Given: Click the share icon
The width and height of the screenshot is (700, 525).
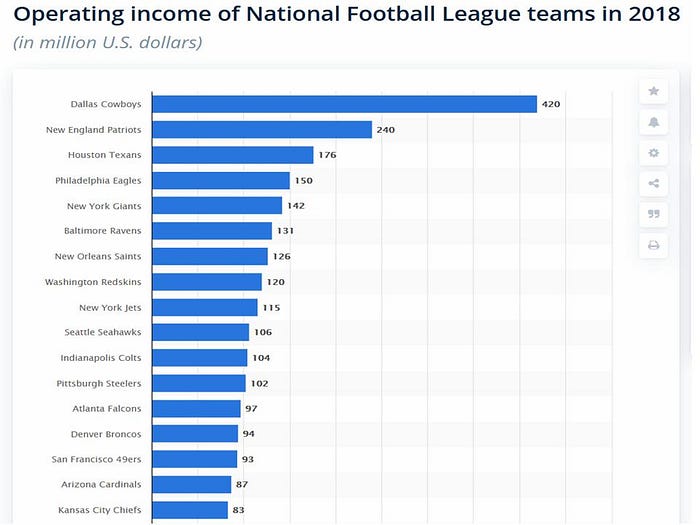Looking at the screenshot, I should pos(654,183).
